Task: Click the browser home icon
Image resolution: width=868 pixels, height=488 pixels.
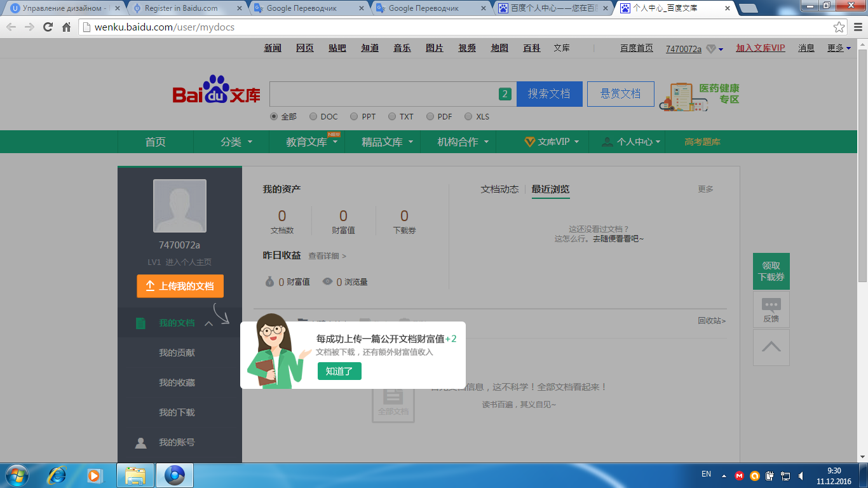Action: click(66, 27)
